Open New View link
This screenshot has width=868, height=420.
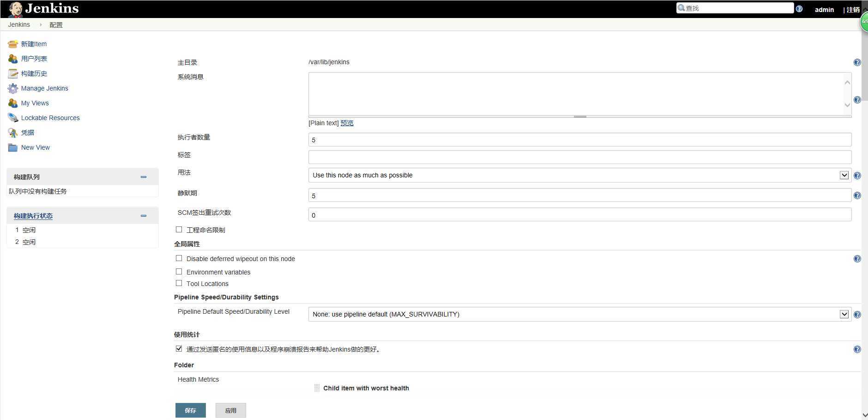[36, 147]
